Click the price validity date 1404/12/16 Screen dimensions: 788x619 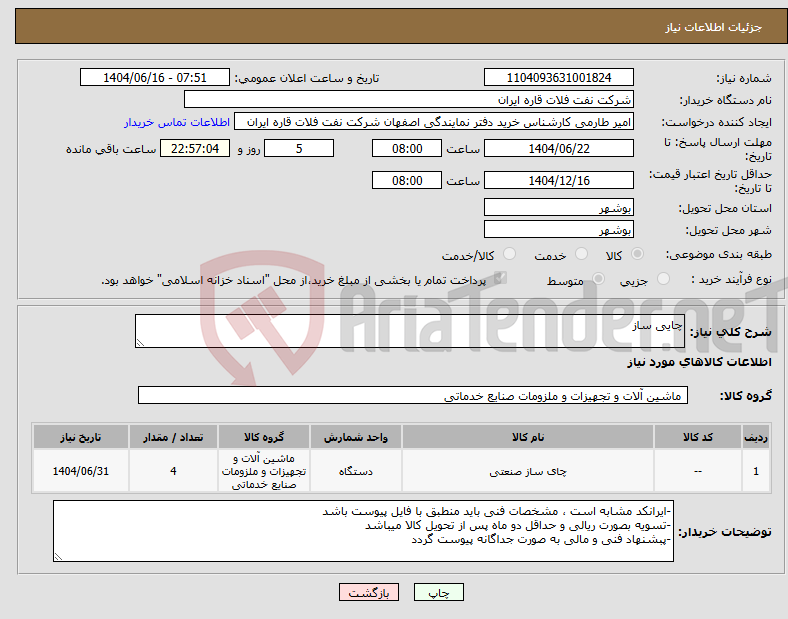click(x=558, y=180)
